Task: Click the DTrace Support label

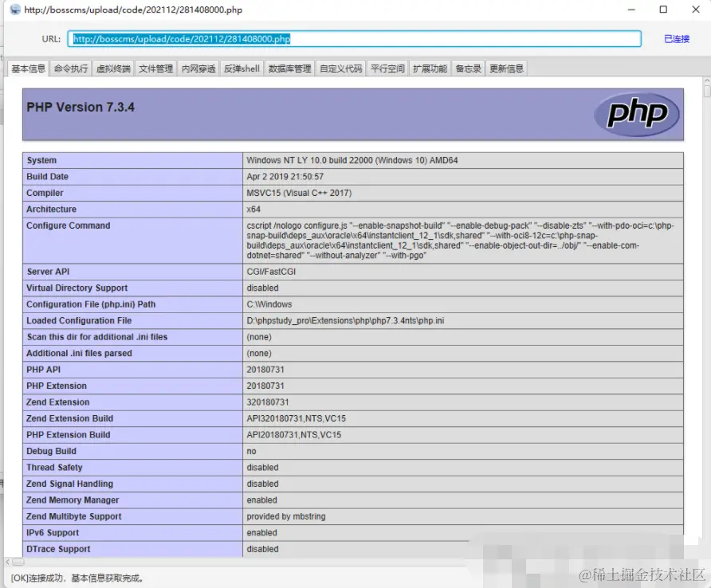Action: pos(58,550)
